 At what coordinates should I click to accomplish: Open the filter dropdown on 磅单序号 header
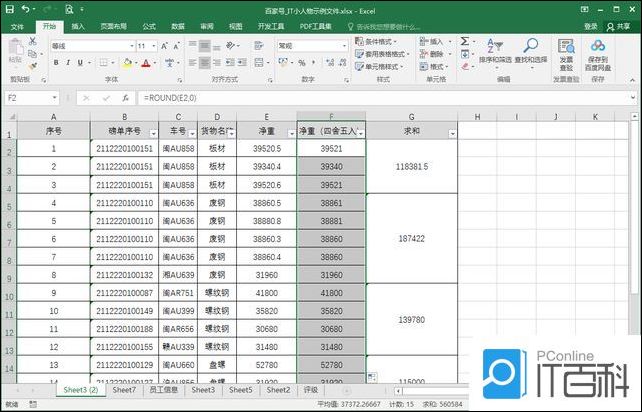point(153,133)
